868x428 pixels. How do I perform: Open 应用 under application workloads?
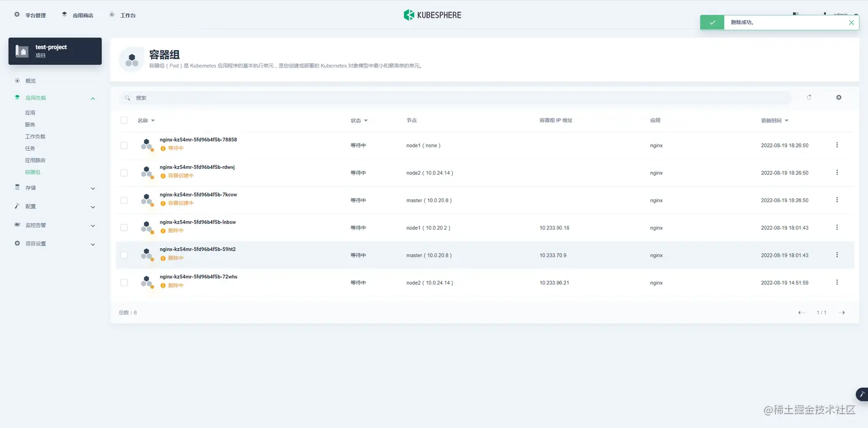tap(30, 113)
